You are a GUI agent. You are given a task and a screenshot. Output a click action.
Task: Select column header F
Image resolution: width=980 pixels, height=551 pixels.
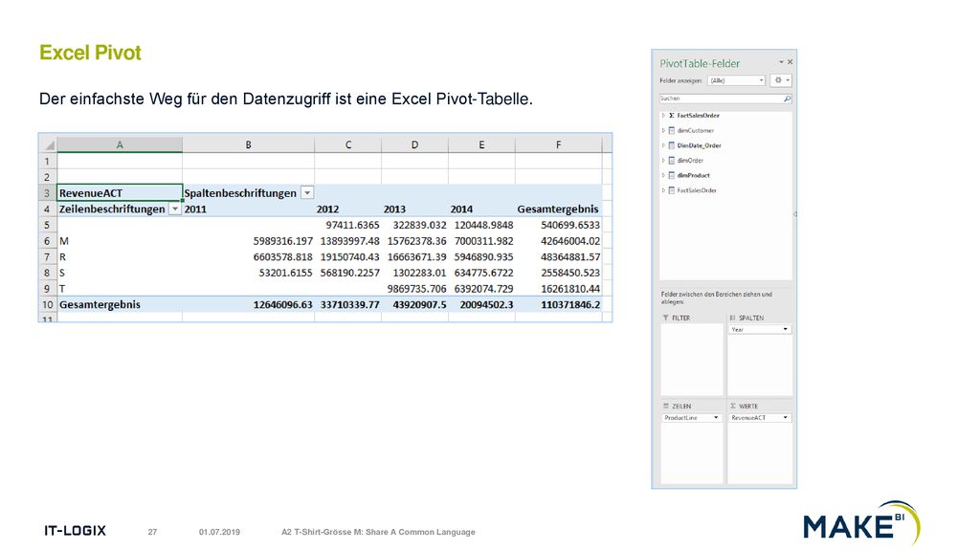pyautogui.click(x=559, y=145)
